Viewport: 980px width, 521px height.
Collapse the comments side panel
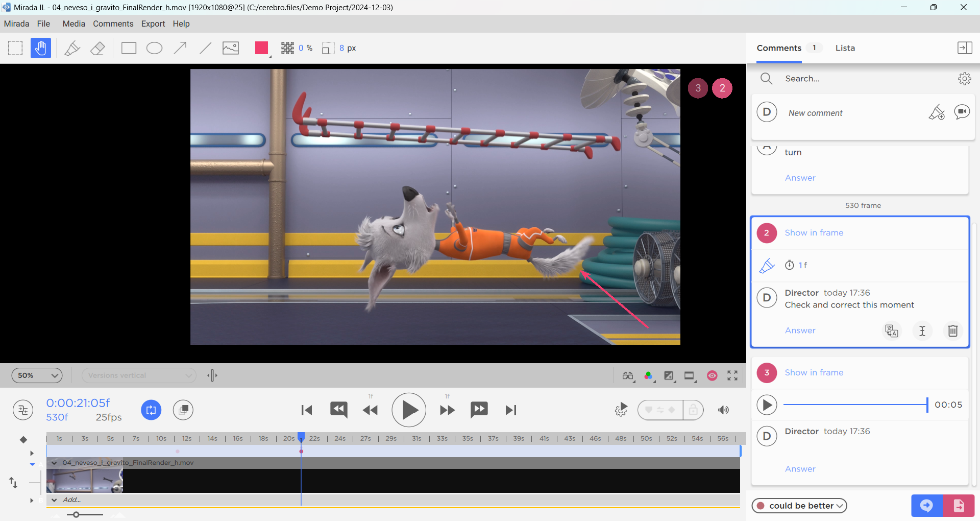965,48
